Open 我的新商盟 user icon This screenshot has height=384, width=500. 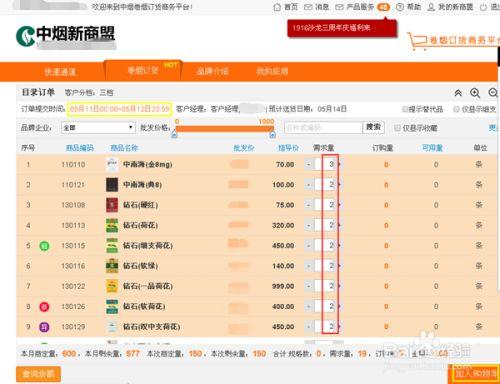click(x=431, y=7)
